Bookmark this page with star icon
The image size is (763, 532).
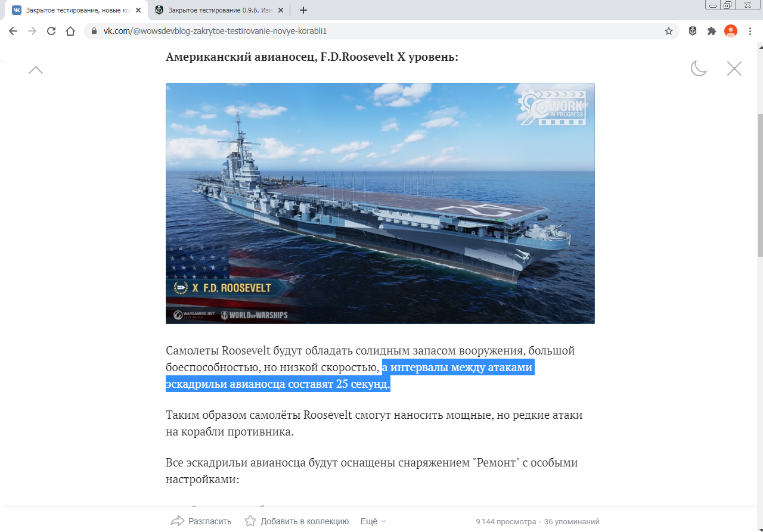pyautogui.click(x=669, y=31)
